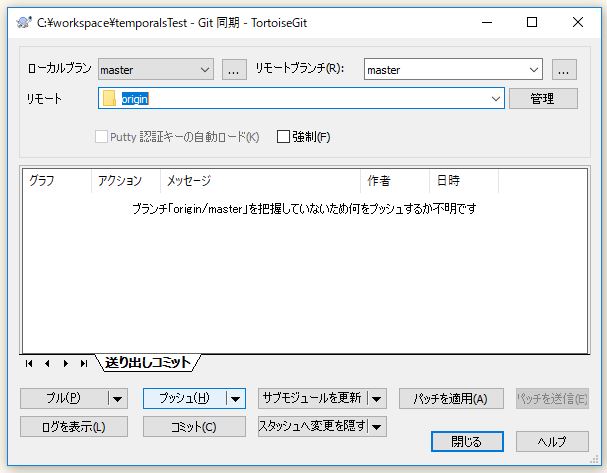607x473 pixels.
Task: Open the サブモジュールを更新 options arrow
Action: (x=377, y=399)
